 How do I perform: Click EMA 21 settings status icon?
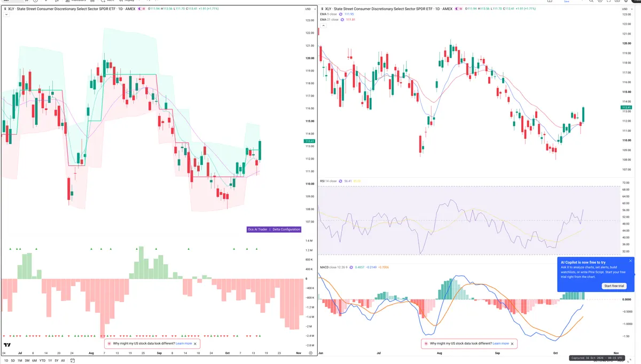(342, 20)
